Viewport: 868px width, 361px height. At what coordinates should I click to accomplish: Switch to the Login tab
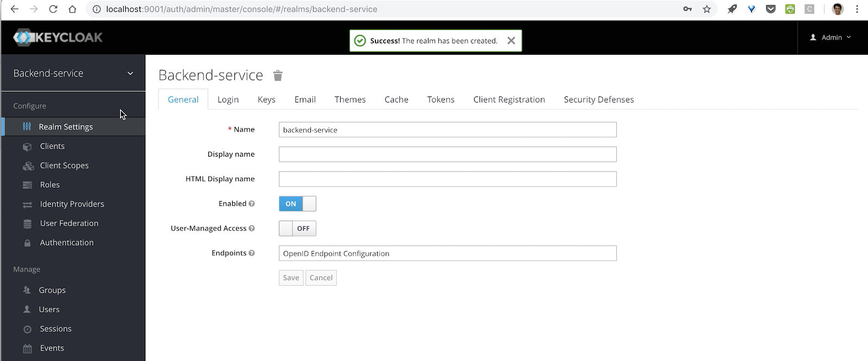coord(228,100)
